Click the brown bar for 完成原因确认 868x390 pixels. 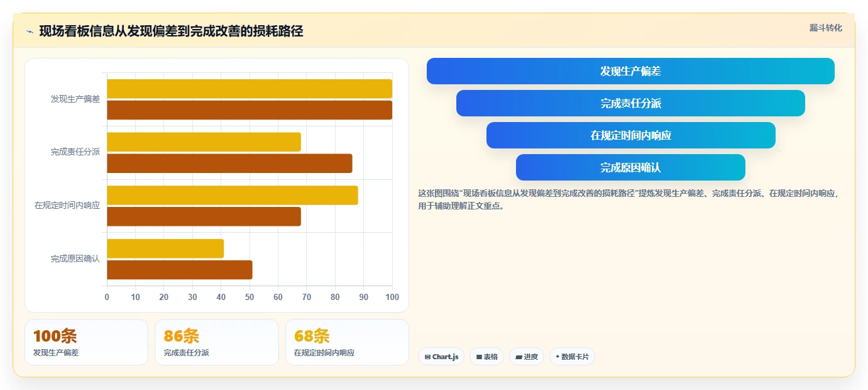[180, 270]
